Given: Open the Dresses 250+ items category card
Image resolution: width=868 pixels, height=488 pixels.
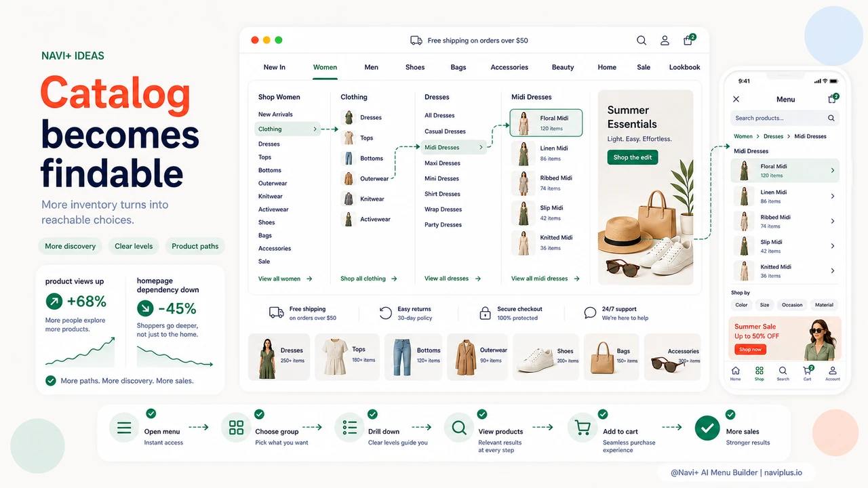Looking at the screenshot, I should (279, 356).
